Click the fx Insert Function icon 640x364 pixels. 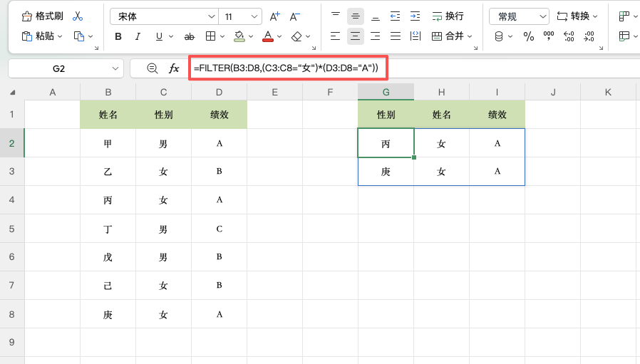(174, 68)
